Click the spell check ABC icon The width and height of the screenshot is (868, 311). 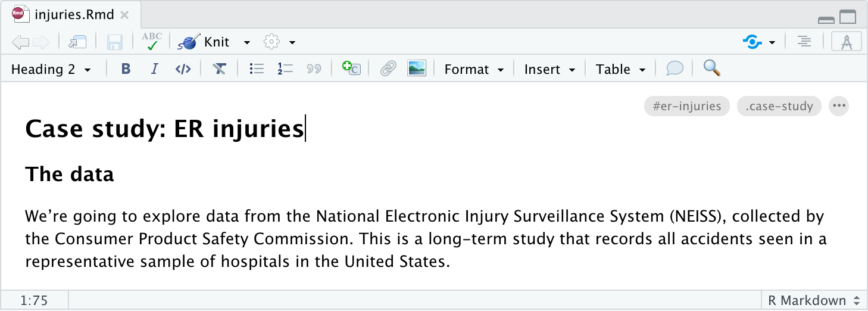[x=152, y=42]
